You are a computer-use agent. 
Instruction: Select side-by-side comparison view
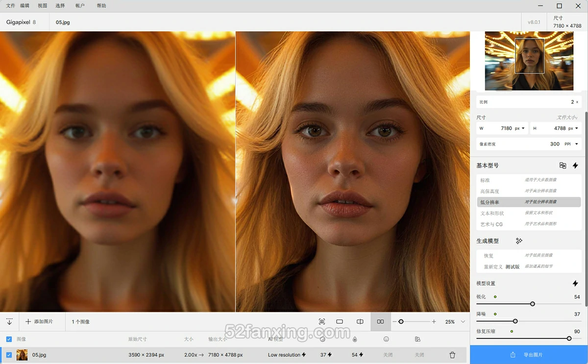pyautogui.click(x=381, y=322)
